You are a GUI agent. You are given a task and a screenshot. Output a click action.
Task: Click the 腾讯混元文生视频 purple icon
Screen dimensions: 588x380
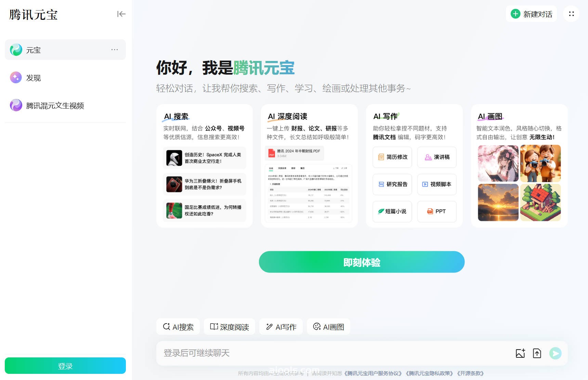[x=16, y=105]
